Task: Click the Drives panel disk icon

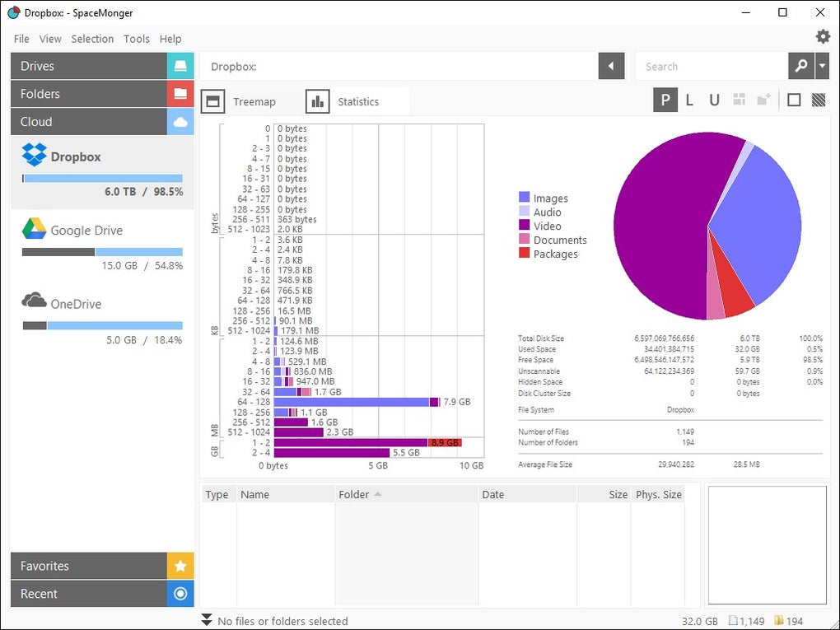Action: [x=180, y=66]
